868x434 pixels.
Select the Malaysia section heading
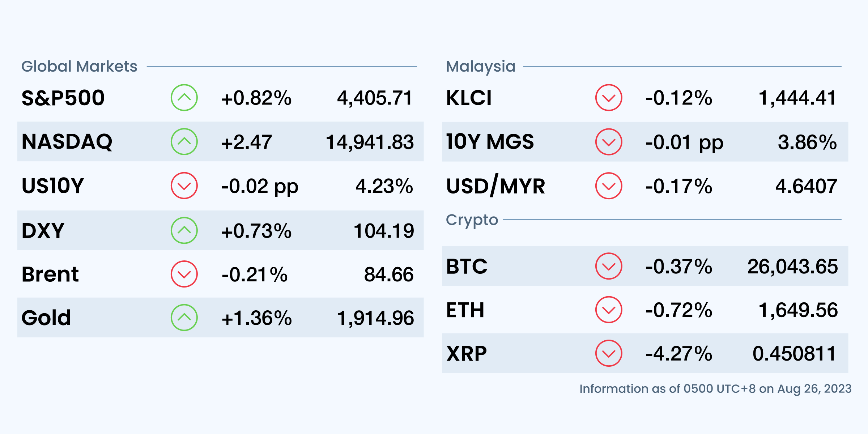(480, 67)
